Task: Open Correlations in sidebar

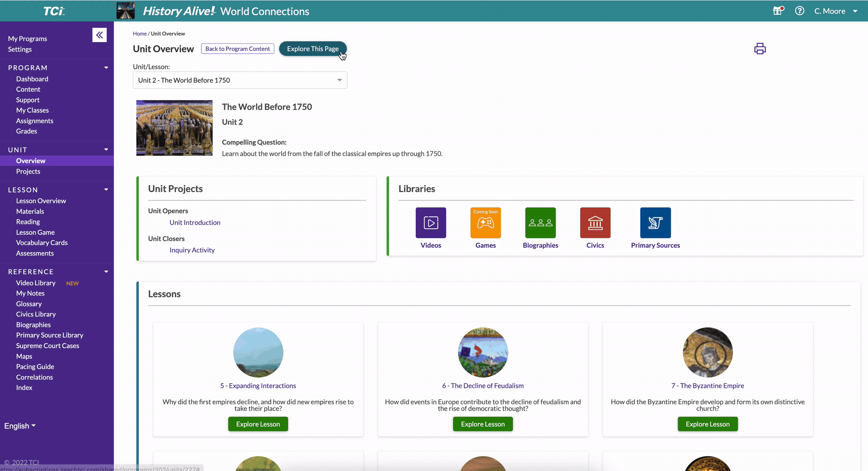Action: click(34, 377)
